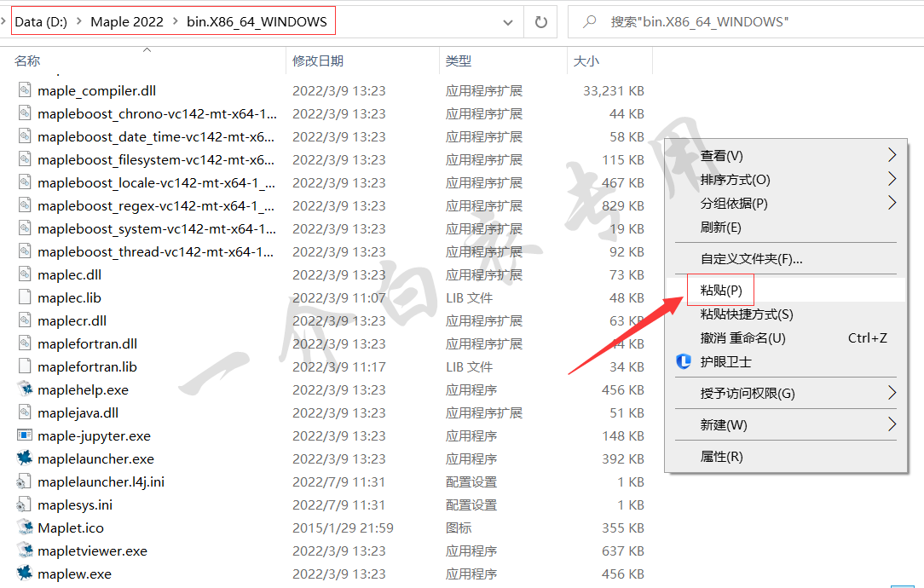Click the search box for bin.X86_64_WINDOWS
924x588 pixels.
coord(746,22)
